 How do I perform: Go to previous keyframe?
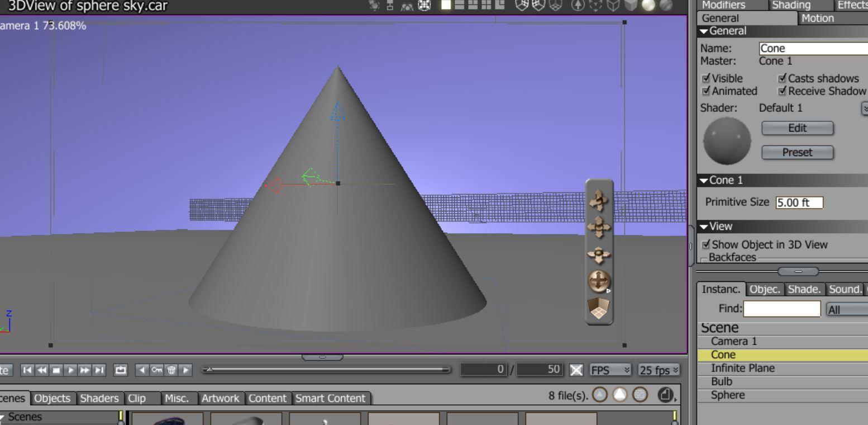[x=142, y=370]
